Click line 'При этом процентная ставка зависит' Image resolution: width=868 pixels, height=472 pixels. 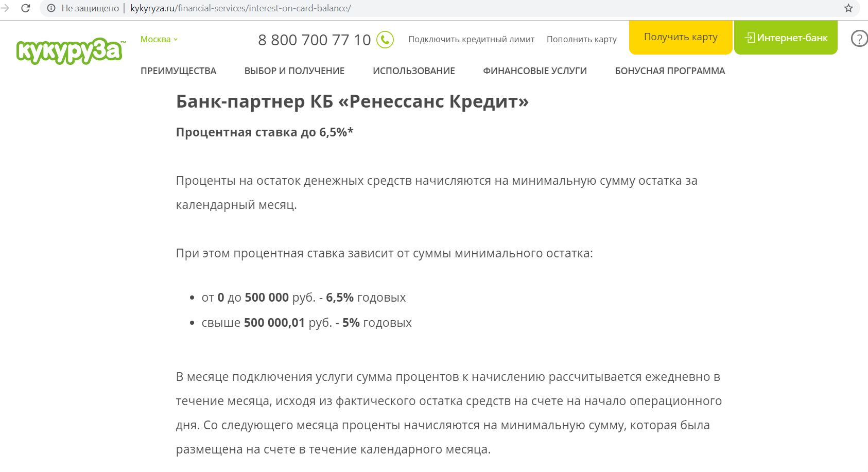coord(385,253)
